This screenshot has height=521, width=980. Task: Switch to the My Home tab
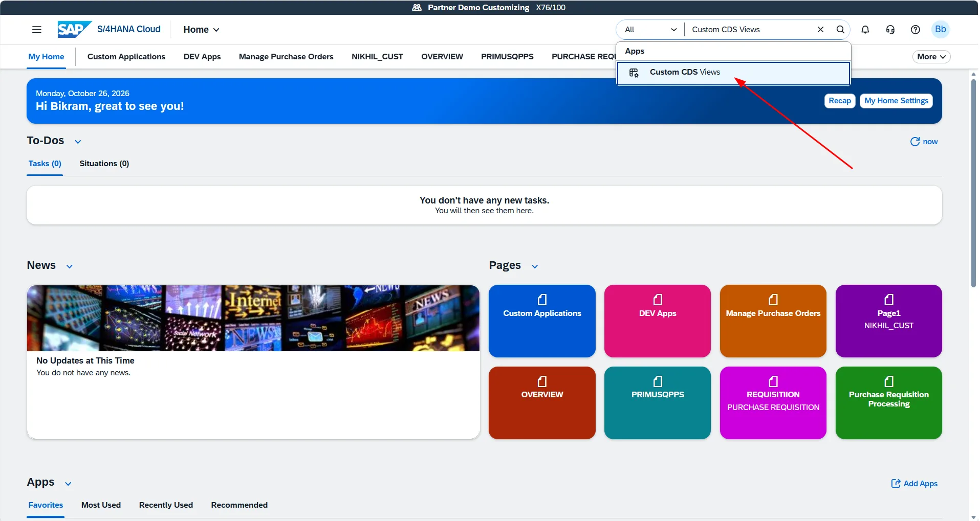coord(46,57)
